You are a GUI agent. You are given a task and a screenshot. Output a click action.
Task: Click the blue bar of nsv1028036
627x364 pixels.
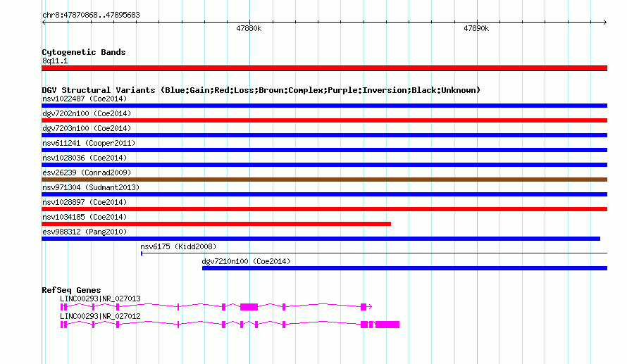tap(324, 165)
